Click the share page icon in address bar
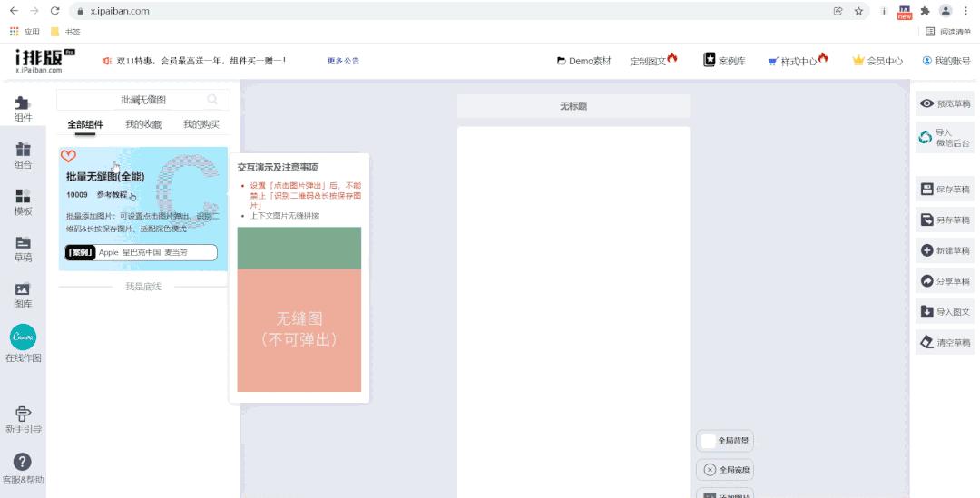980x498 pixels. [838, 11]
